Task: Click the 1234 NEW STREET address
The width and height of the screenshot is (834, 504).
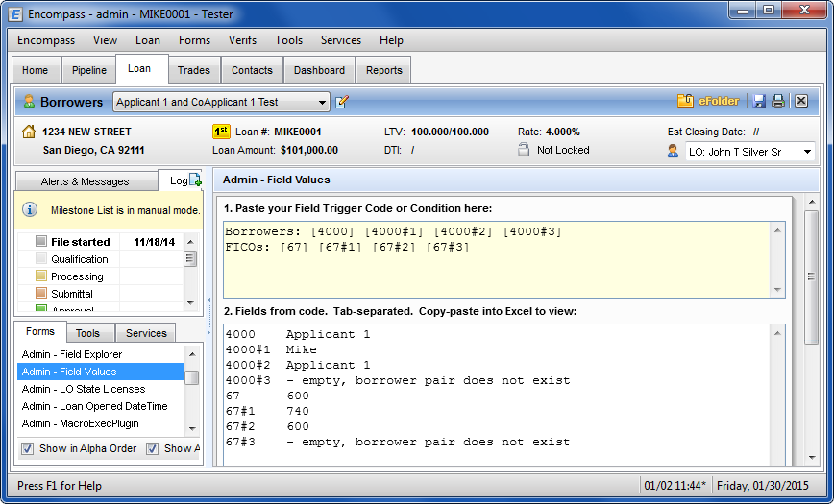Action: click(86, 132)
